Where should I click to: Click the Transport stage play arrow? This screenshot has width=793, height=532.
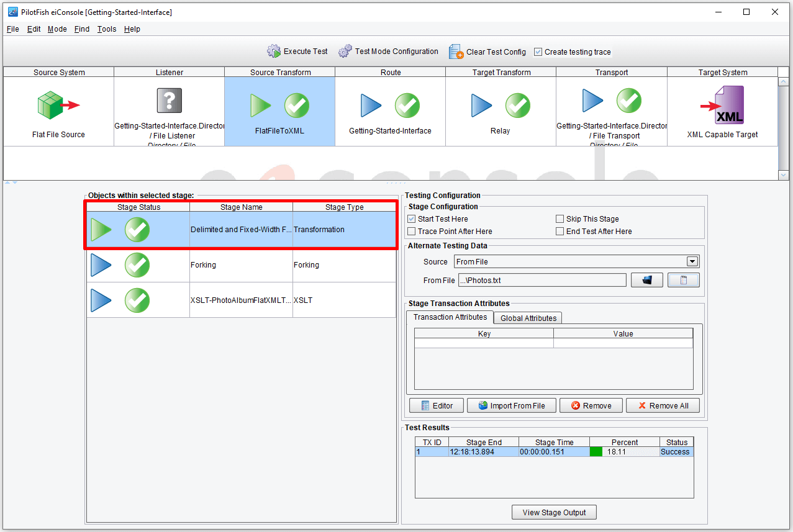(593, 100)
